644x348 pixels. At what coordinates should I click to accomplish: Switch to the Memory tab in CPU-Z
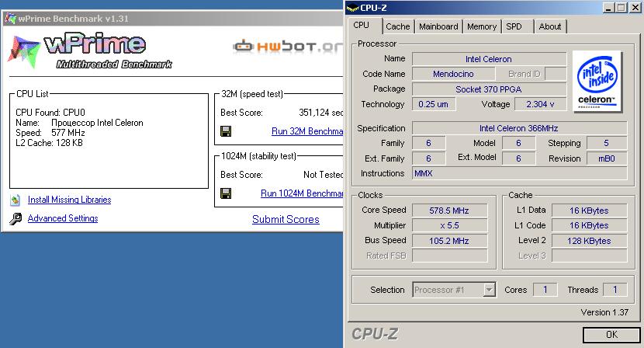click(482, 26)
